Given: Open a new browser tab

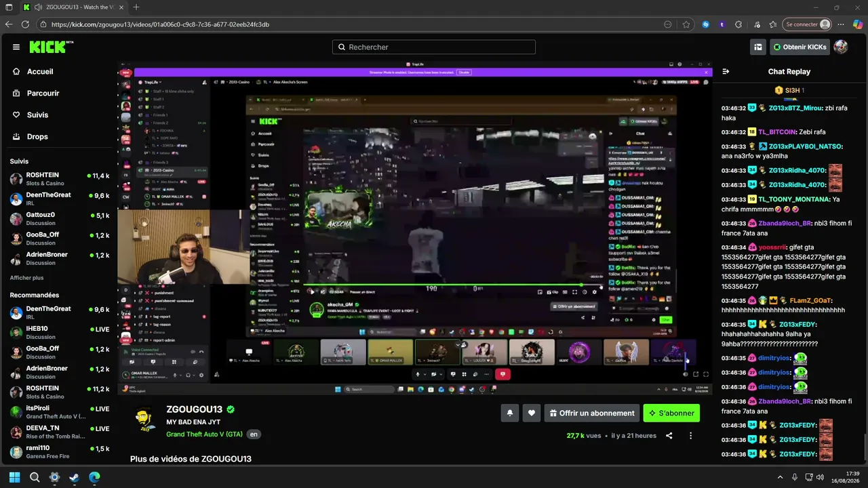Looking at the screenshot, I should (x=136, y=7).
